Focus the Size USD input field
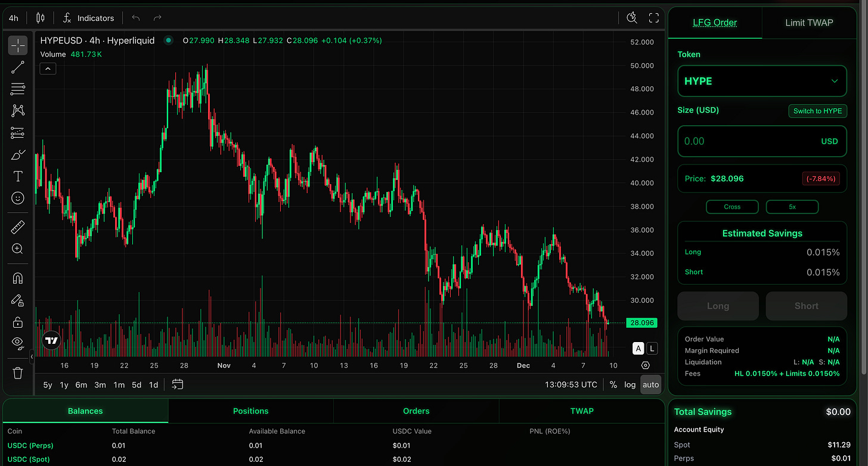Screen dimensions: 868x466 click(x=762, y=141)
